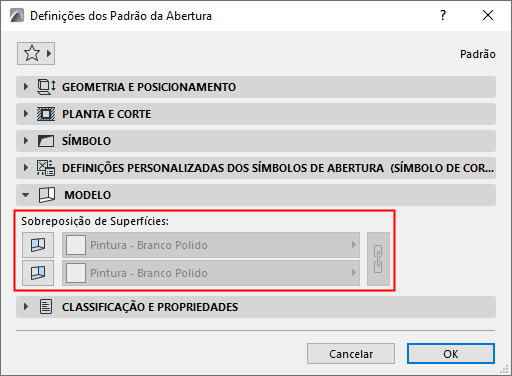Screen dimensions: 512x376
Task: Open first Pintura - Branco Polido dropdown
Action: [211, 245]
